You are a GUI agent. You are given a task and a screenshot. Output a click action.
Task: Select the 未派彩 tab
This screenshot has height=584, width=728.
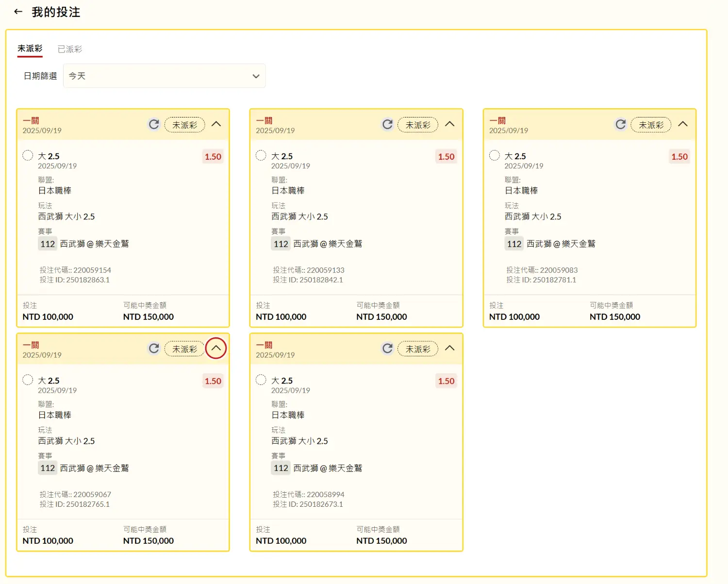[30, 49]
